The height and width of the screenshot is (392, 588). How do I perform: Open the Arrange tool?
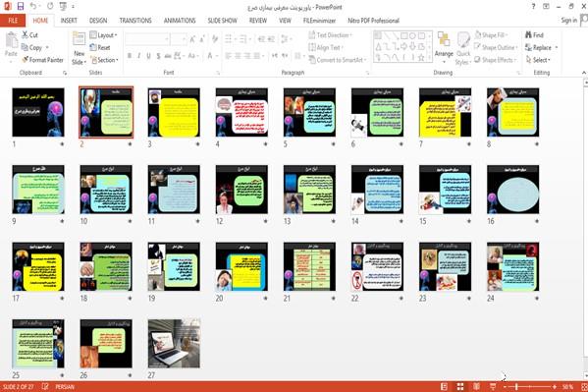pyautogui.click(x=444, y=46)
